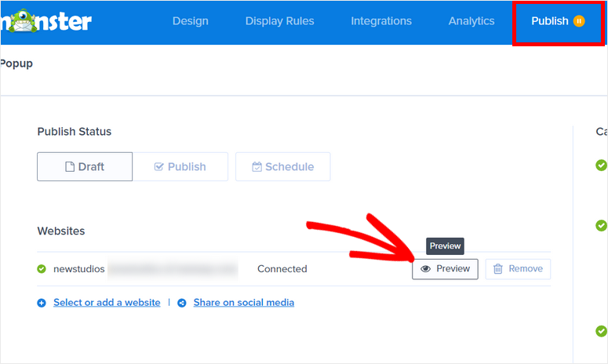Click the Connected status text
608x364 pixels.
[x=282, y=268]
